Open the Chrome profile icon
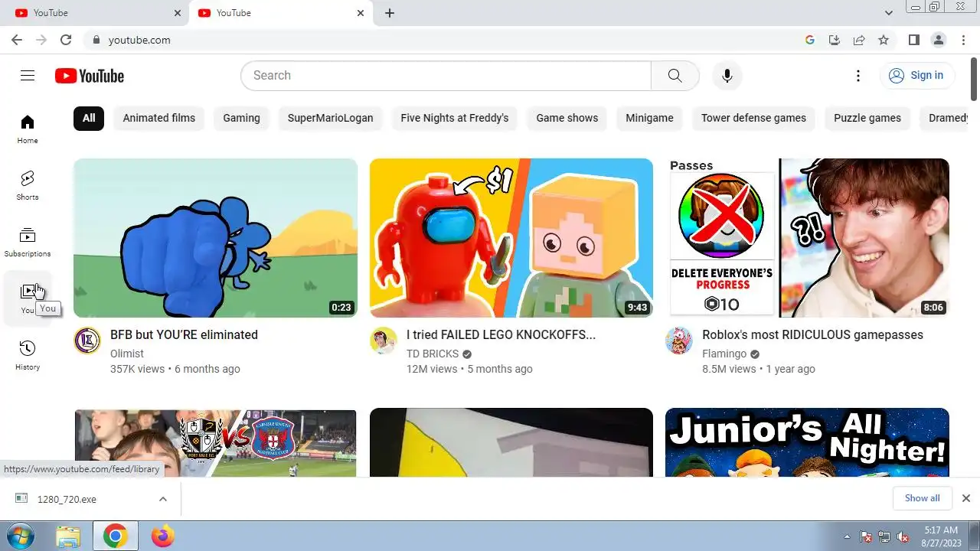980x551 pixels. pyautogui.click(x=939, y=40)
